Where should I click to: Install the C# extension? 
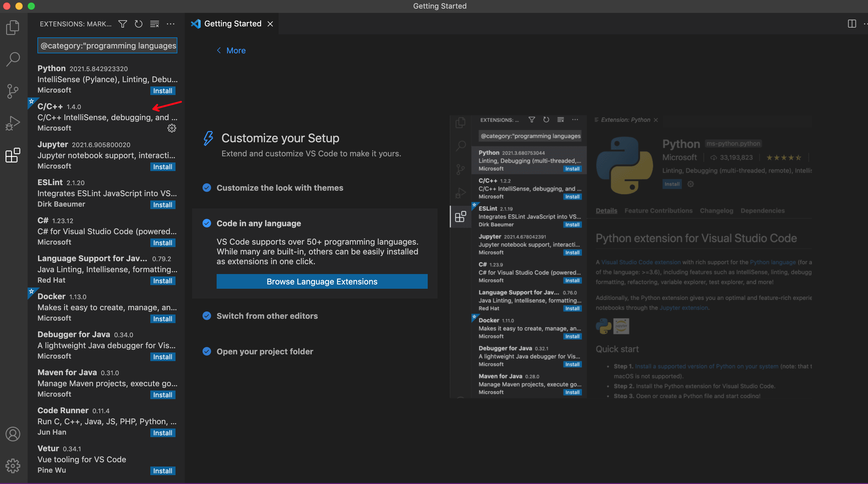pos(163,243)
